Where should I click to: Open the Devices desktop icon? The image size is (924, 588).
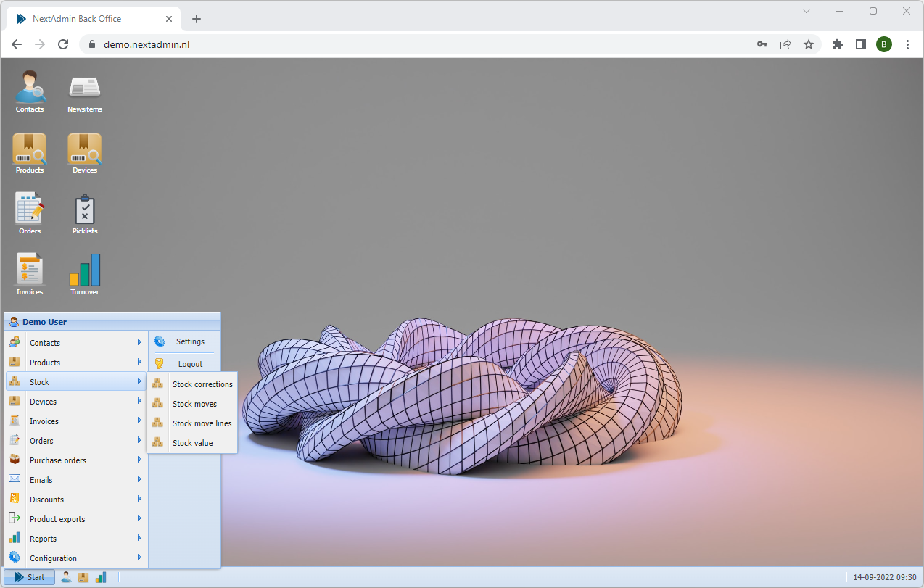pyautogui.click(x=85, y=152)
